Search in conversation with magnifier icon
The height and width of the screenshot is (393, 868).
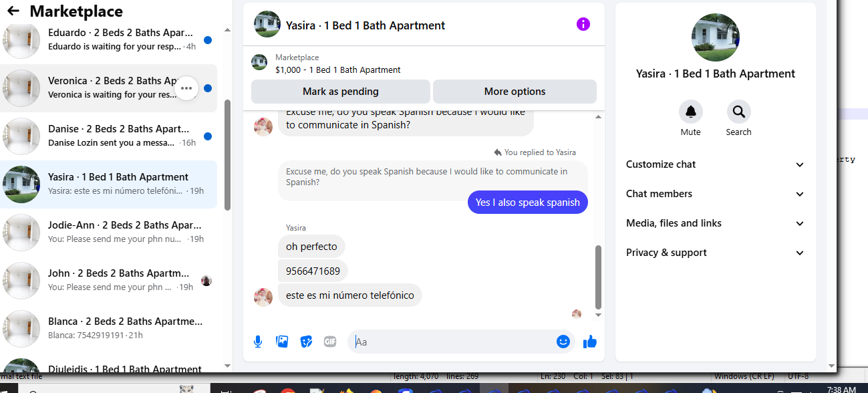click(x=739, y=112)
